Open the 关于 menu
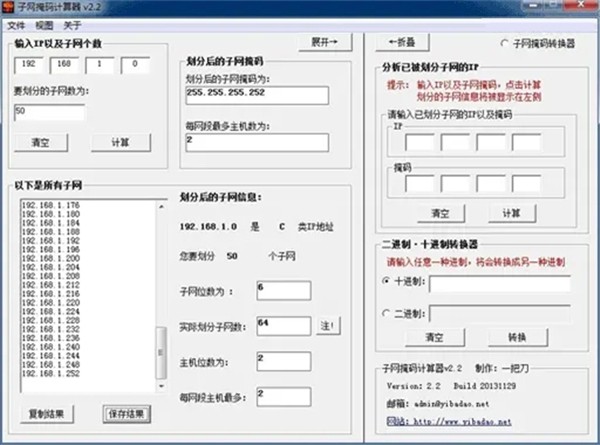Screen dimensions: 600x445 [72, 26]
